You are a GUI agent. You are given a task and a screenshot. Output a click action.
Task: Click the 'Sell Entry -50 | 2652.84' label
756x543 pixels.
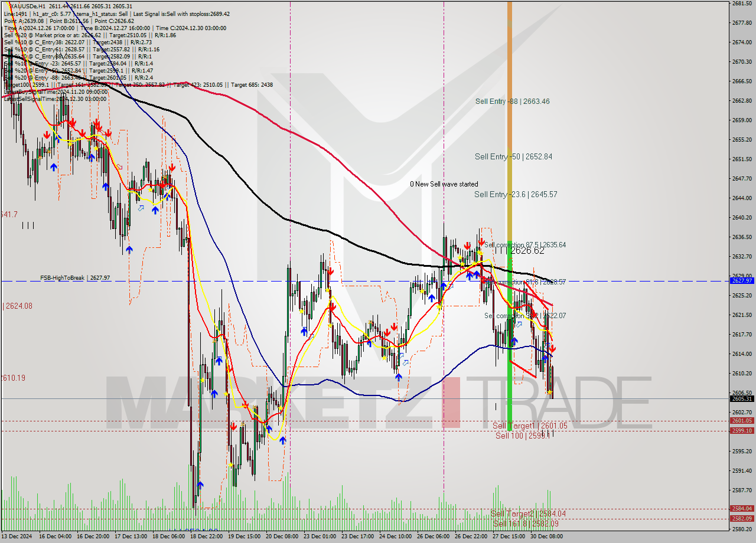click(x=513, y=157)
